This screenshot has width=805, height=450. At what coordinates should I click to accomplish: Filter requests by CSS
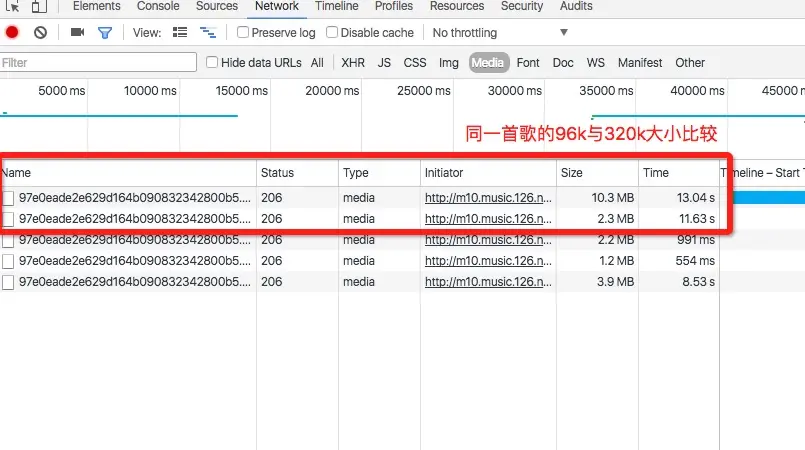pyautogui.click(x=415, y=63)
